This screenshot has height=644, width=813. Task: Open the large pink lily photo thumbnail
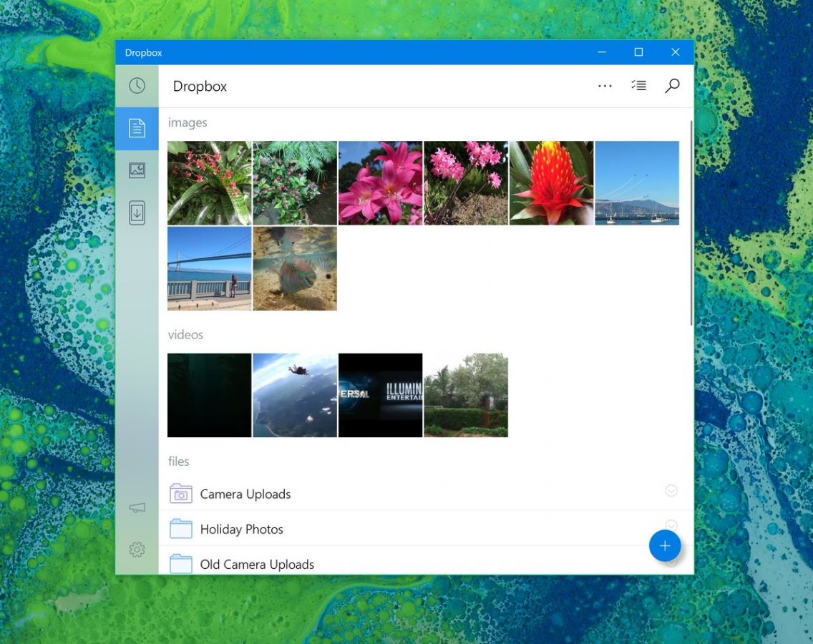381,183
